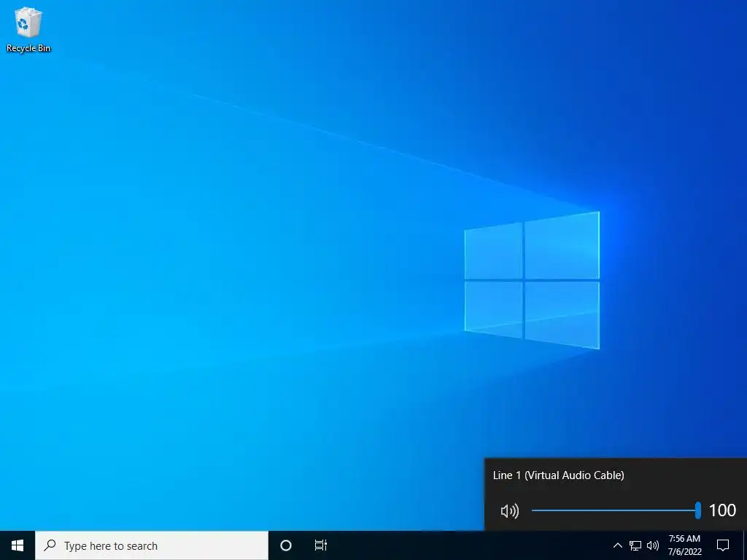Mute audio using volume flyout speaker icon
747x560 pixels.
coord(510,511)
